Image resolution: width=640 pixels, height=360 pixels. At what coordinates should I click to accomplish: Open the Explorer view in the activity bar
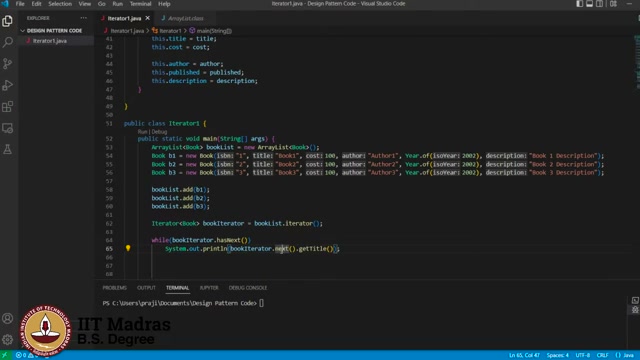[7, 21]
